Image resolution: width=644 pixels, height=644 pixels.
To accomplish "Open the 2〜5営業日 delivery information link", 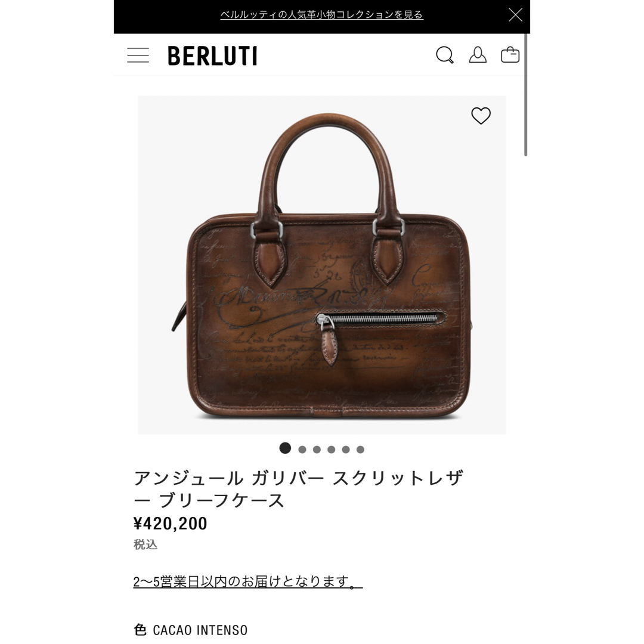I will point(247,581).
